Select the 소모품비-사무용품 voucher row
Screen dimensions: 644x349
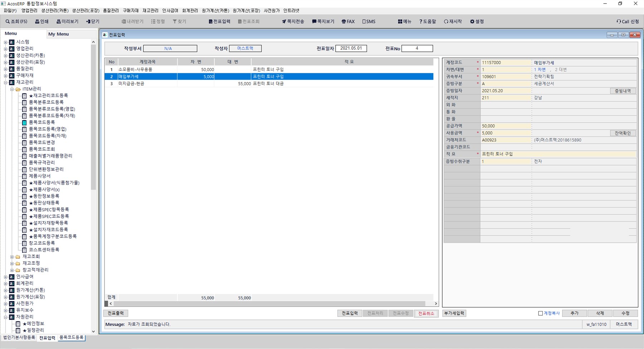(269, 70)
